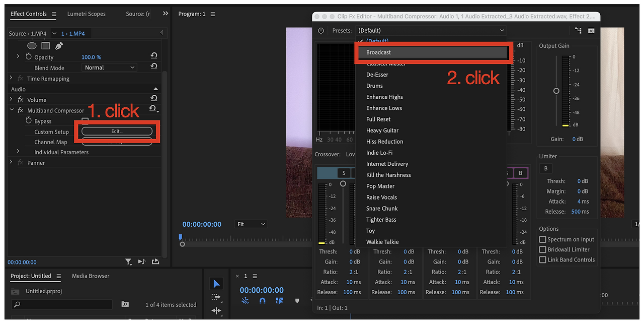Enable the Link Band Controls checkbox

pyautogui.click(x=543, y=260)
